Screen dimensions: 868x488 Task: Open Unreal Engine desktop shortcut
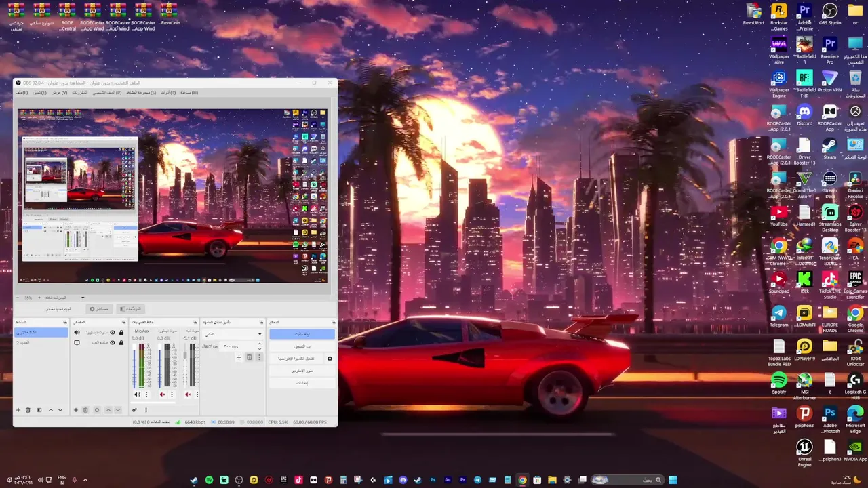point(804,453)
